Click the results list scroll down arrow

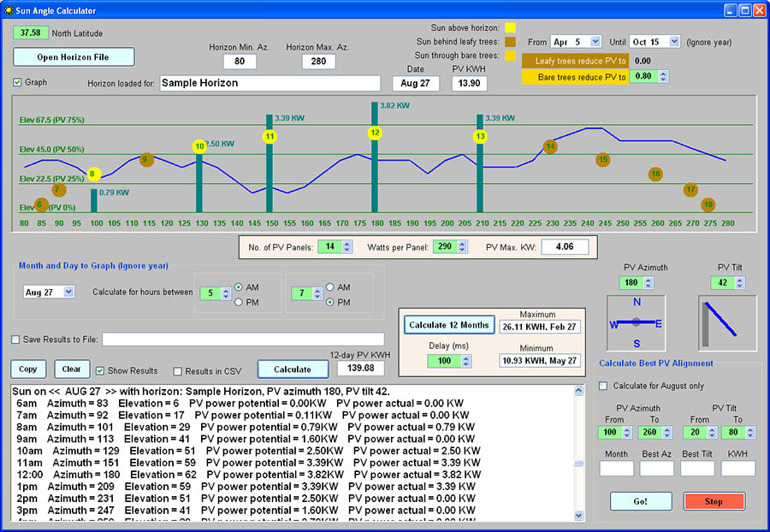point(579,515)
